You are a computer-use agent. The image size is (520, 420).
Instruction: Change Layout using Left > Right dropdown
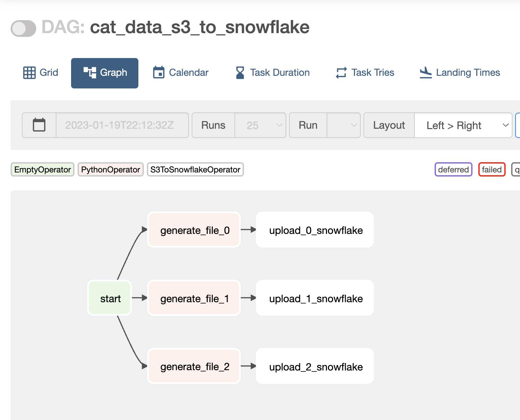click(463, 125)
